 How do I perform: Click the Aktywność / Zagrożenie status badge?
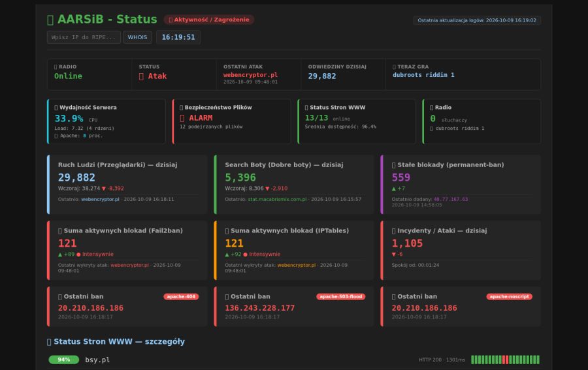point(209,20)
